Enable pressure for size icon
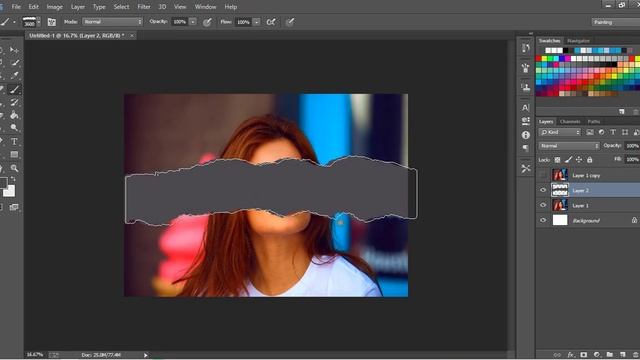 290,22
